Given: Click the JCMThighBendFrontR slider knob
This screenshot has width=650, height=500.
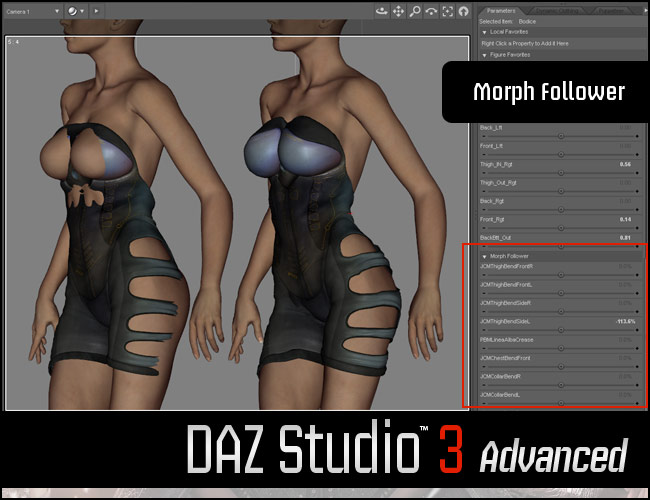Looking at the screenshot, I should (x=561, y=275).
